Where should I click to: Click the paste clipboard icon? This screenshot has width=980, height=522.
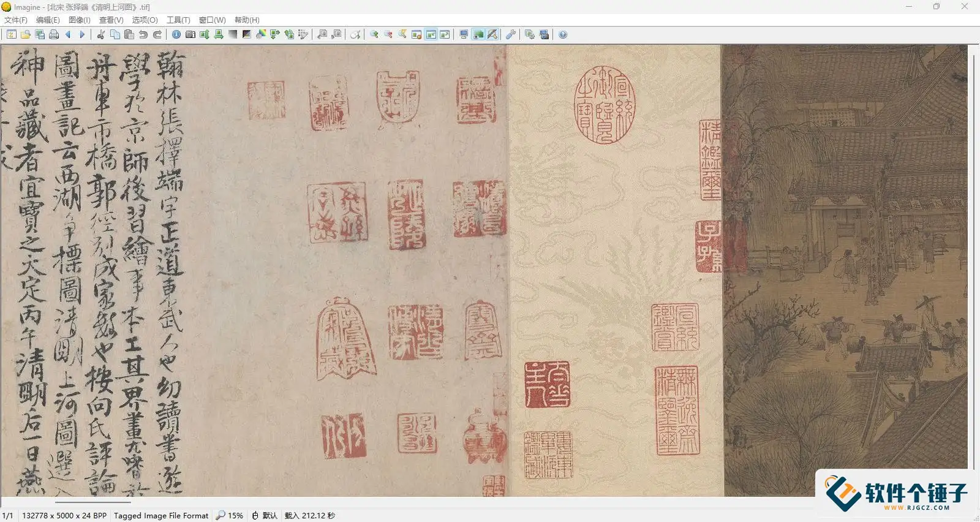(x=129, y=34)
